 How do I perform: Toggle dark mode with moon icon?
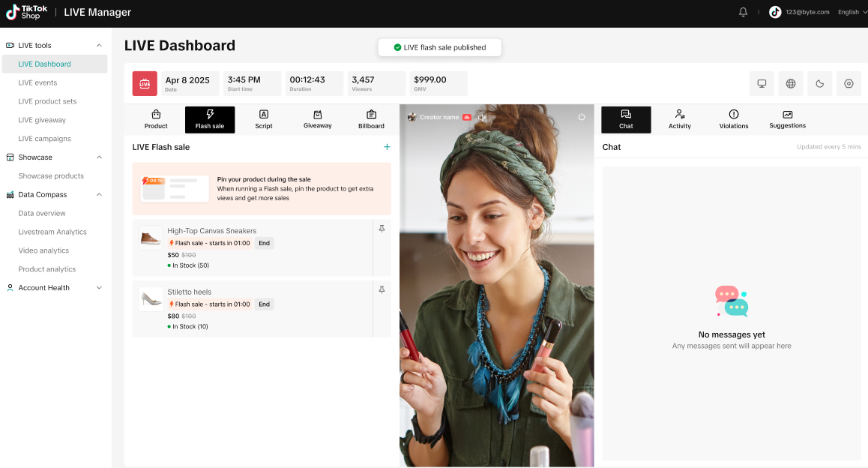point(820,84)
